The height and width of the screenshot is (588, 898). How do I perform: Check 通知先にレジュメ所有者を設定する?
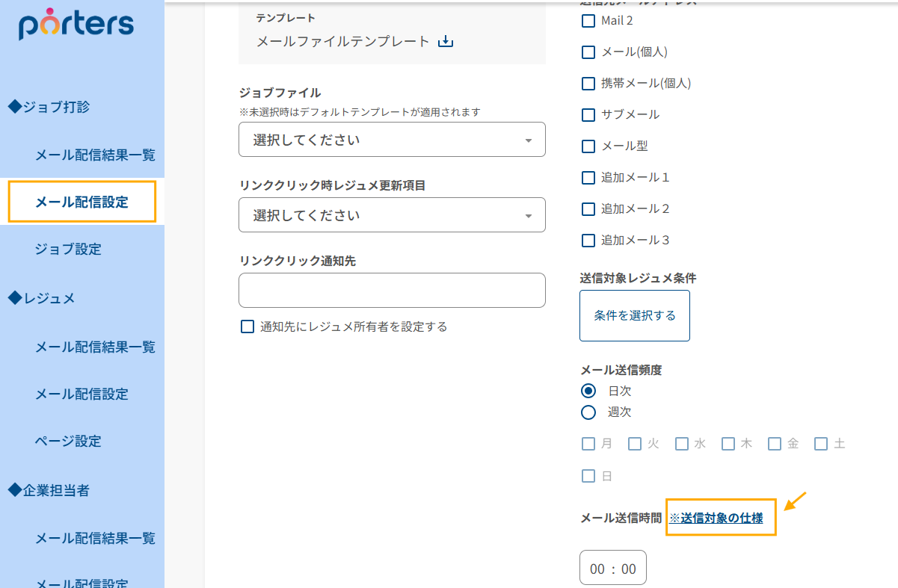point(247,327)
